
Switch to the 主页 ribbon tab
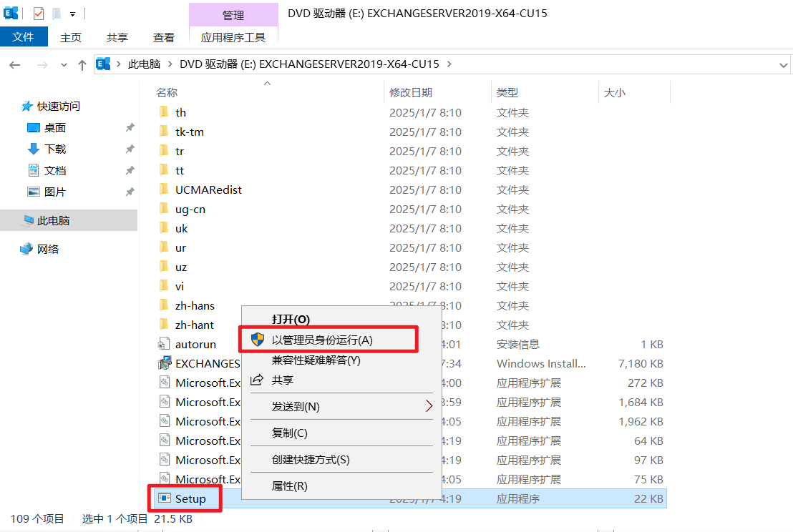71,37
